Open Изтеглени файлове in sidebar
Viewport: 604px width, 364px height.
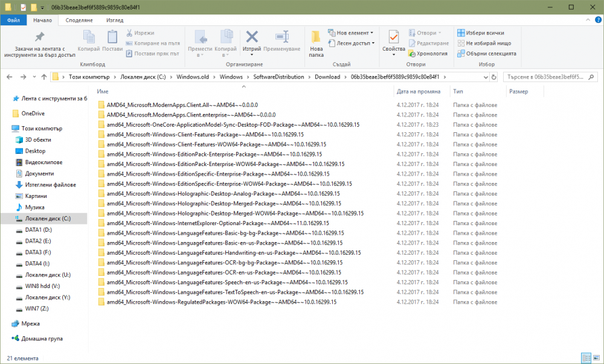point(51,185)
